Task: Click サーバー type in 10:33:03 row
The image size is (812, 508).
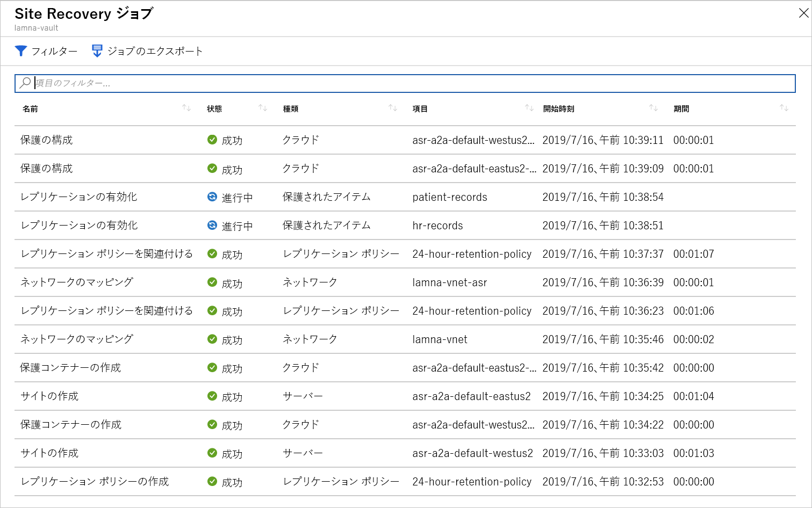Action: 303,453
